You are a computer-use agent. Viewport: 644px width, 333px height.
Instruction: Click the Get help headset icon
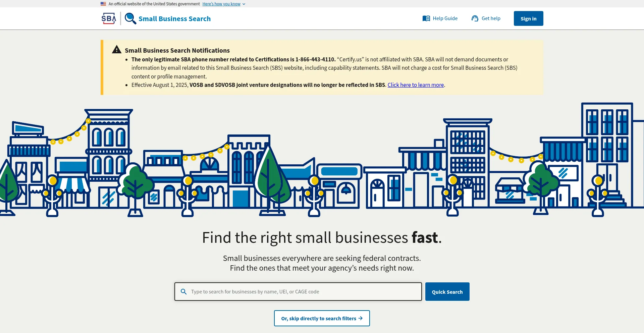(475, 18)
